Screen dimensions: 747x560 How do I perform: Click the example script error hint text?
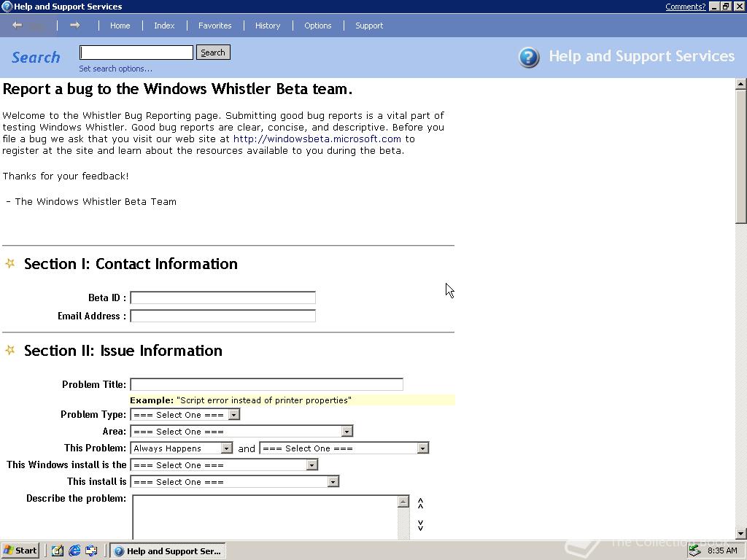[x=241, y=400]
